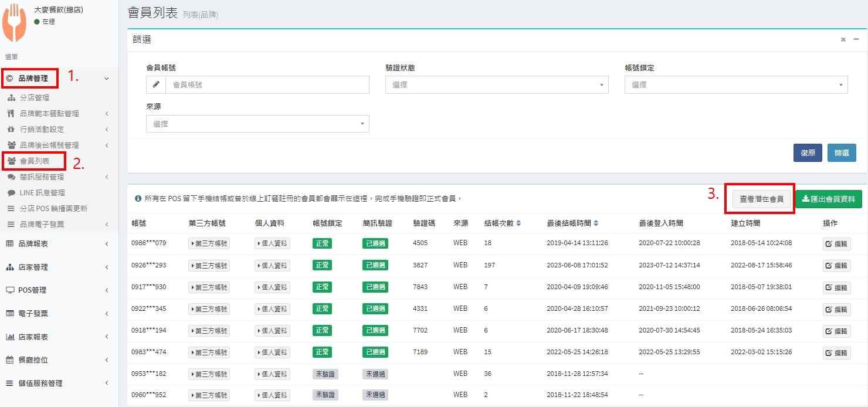Expand 個人資料 for account 0926***293
The image size is (868, 407).
pyautogui.click(x=272, y=265)
